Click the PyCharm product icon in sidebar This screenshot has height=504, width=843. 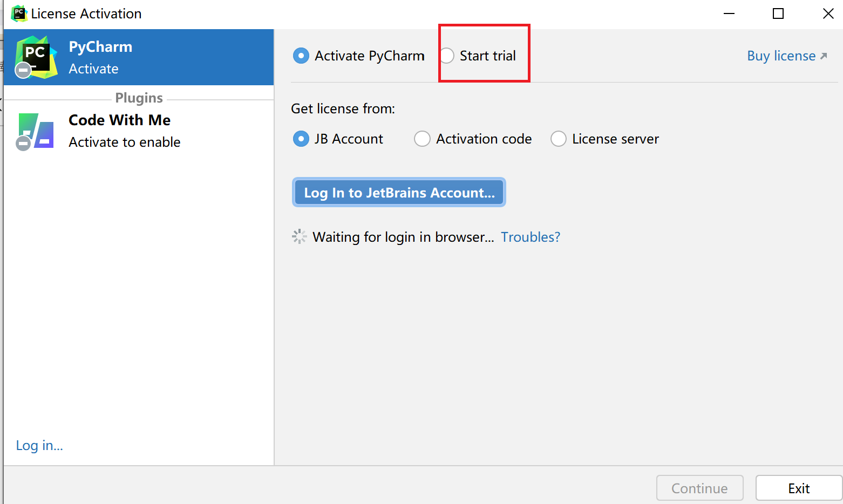(36, 57)
